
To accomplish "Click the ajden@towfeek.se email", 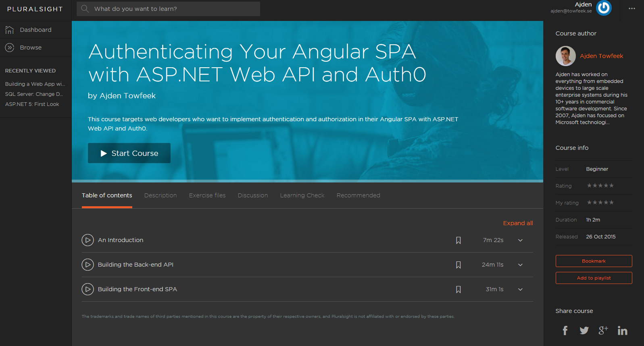I will coord(571,11).
